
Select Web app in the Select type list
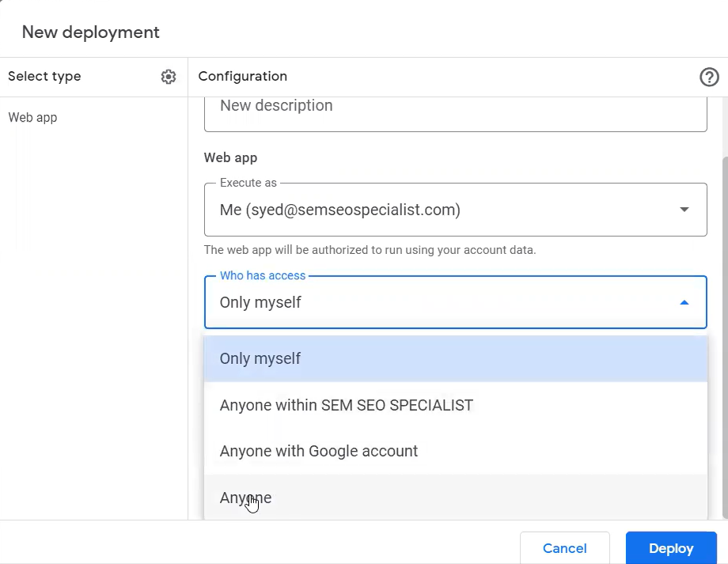coord(32,118)
